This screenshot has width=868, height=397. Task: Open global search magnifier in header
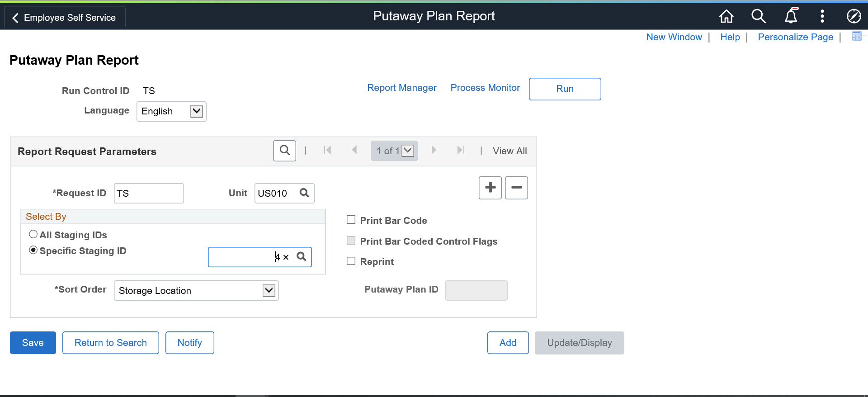(x=758, y=17)
